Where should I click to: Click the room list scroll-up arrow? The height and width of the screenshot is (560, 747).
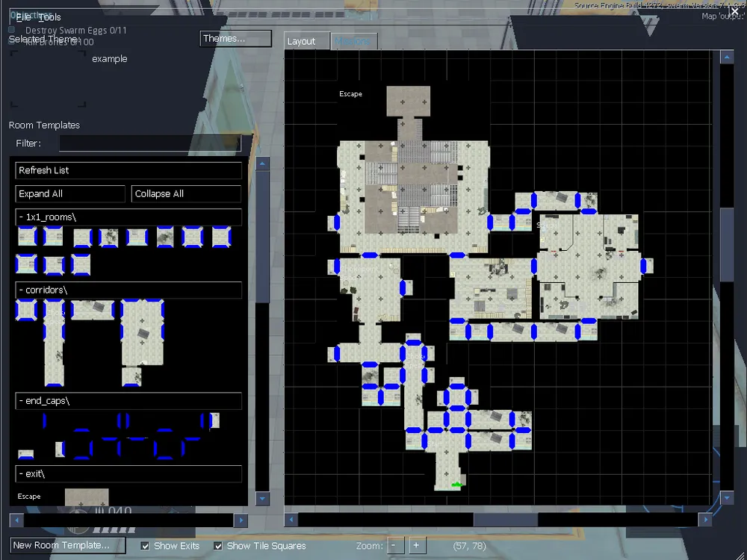[262, 164]
